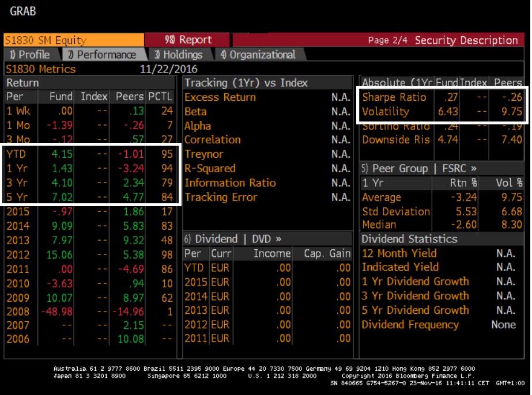Select the Volatility fund value 6.43

(x=448, y=112)
